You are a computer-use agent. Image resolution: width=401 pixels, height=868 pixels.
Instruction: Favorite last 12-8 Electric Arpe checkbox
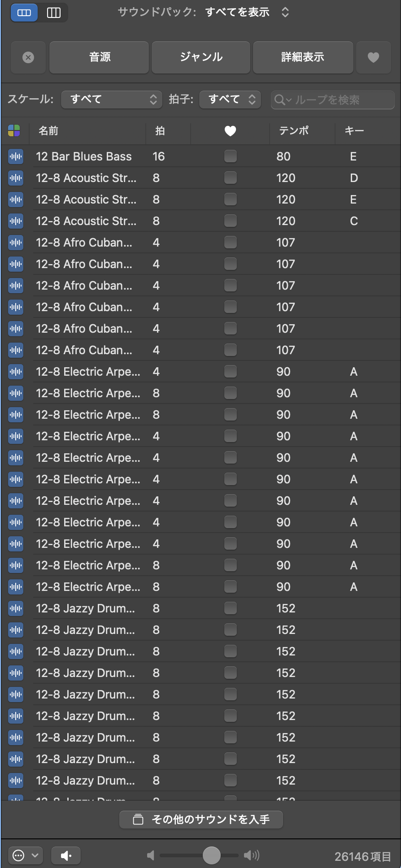click(231, 587)
